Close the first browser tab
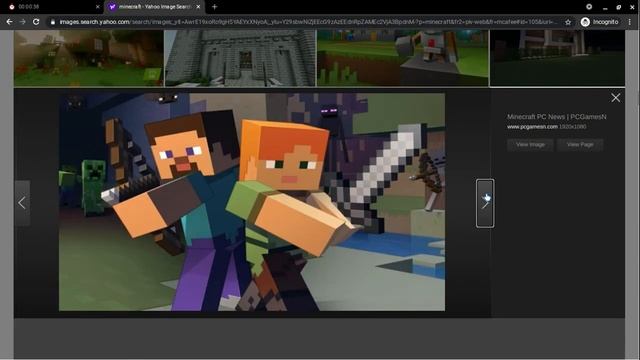Screen dimensions: 640x360 tap(98, 7)
